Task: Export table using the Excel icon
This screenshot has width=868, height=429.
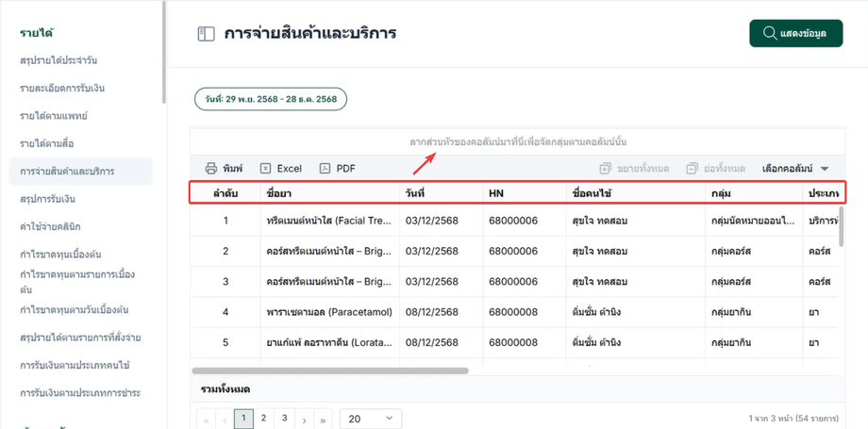Action: coord(266,169)
